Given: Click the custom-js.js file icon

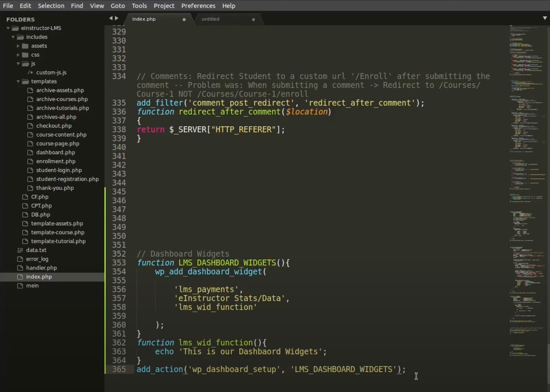Looking at the screenshot, I should point(30,72).
